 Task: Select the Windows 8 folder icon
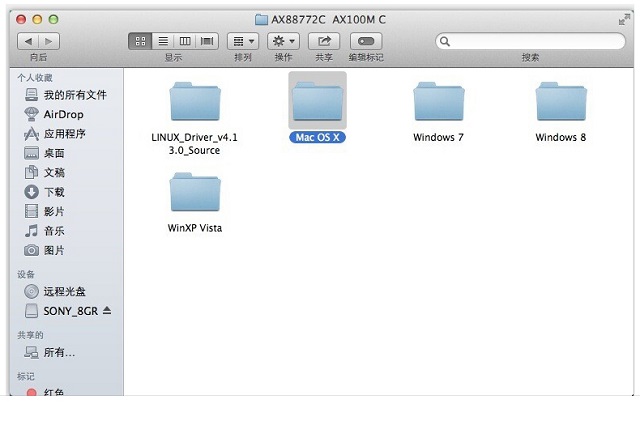pyautogui.click(x=561, y=101)
